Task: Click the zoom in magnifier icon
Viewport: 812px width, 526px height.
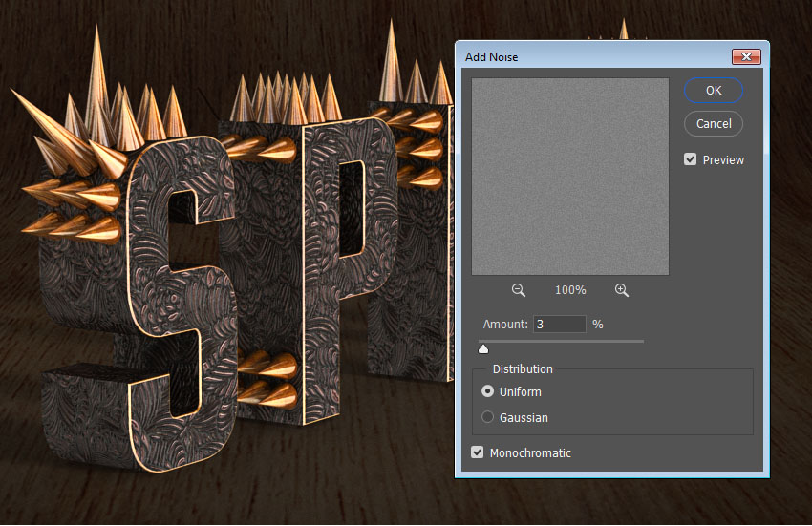Action: [622, 290]
